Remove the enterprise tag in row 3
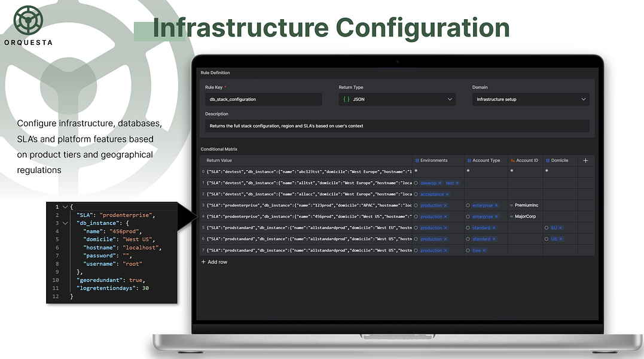The width and height of the screenshot is (644, 359). pos(496,205)
